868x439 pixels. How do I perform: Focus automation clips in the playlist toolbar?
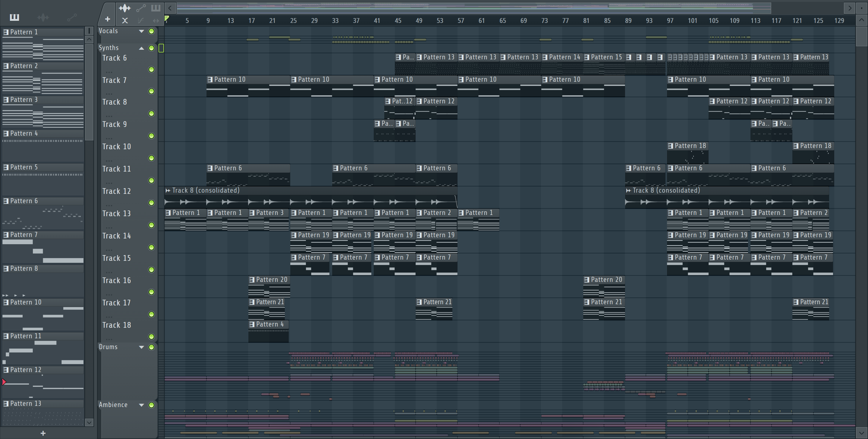coord(141,8)
